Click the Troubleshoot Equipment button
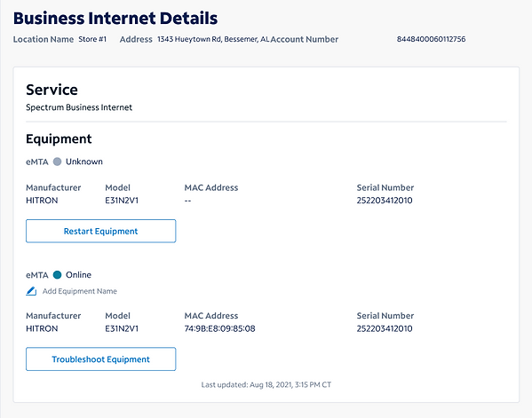Screen dimensions: 532x418 click(100, 359)
